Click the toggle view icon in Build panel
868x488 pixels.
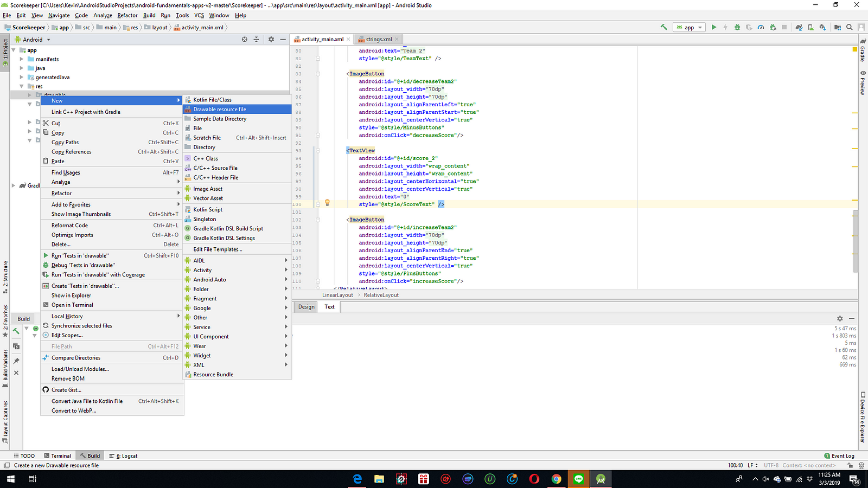pyautogui.click(x=16, y=346)
